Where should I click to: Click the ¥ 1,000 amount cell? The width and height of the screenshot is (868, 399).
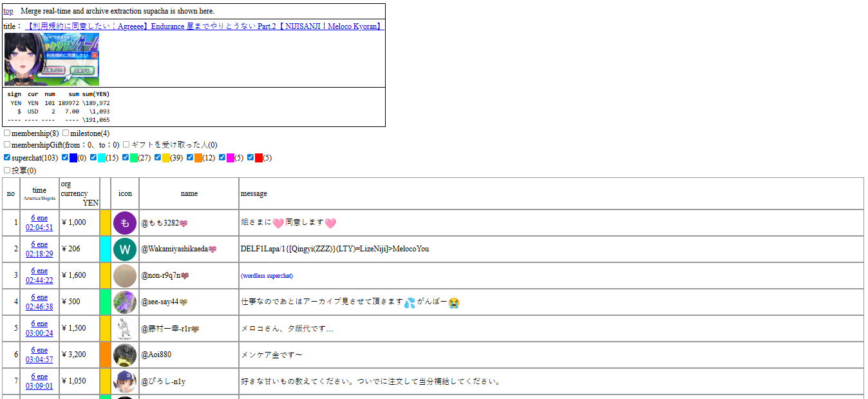tap(80, 222)
